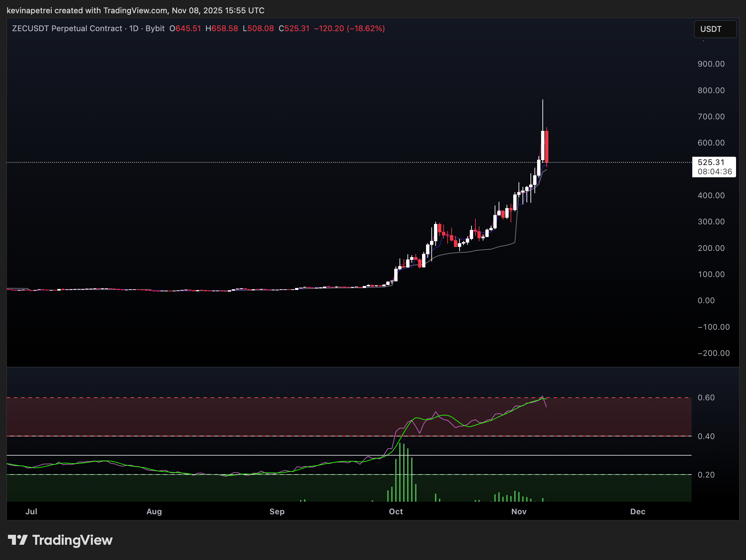746x560 pixels.
Task: Click the Jul label on time axis
Action: click(x=31, y=511)
